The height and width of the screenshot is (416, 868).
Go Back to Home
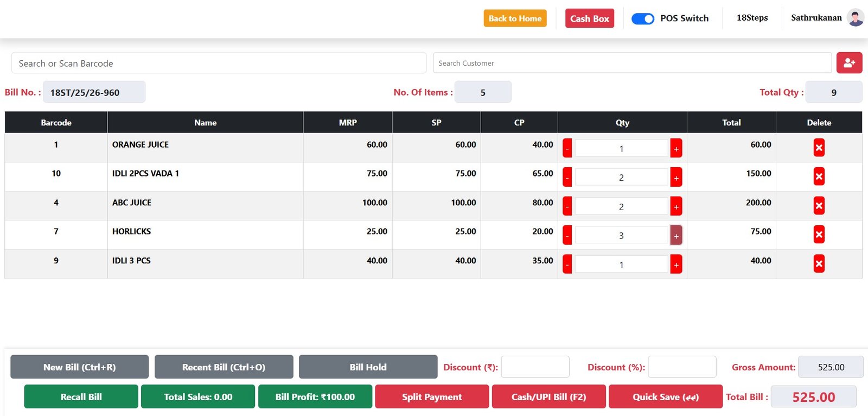click(515, 18)
